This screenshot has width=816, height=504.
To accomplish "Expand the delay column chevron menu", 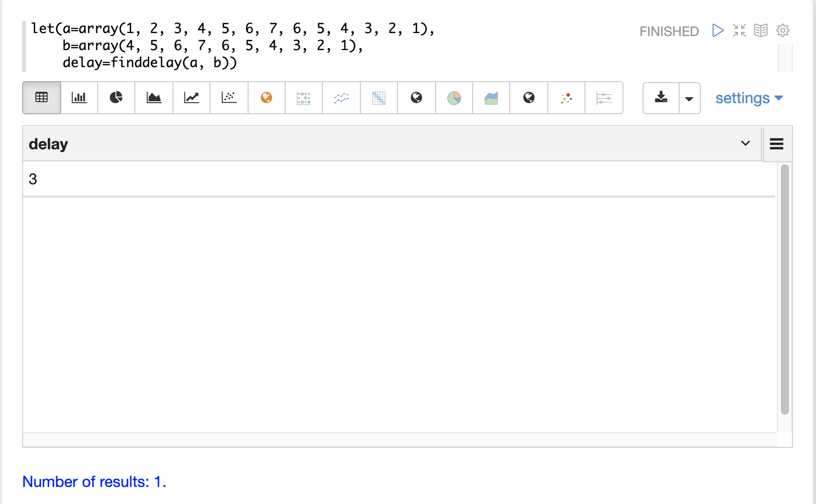I will coord(745,143).
